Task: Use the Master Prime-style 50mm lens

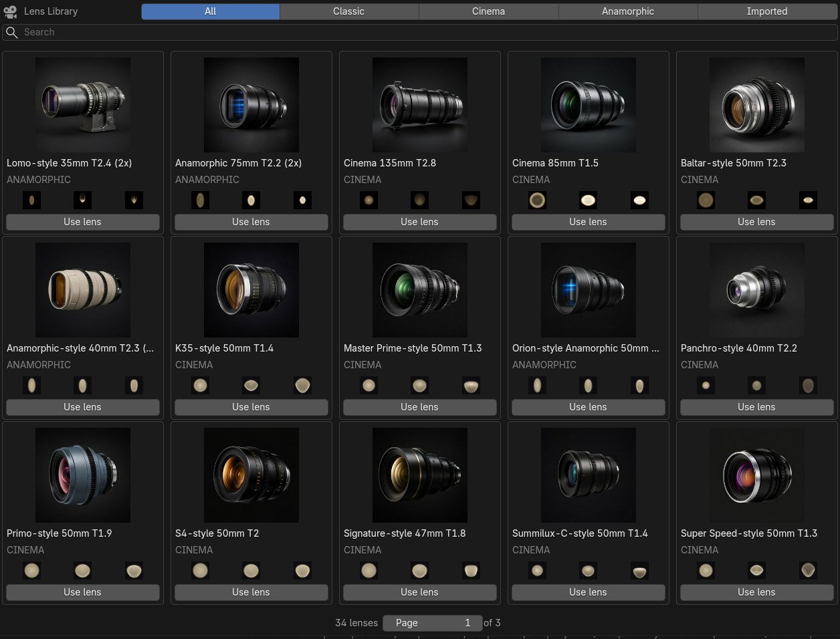Action: point(420,407)
